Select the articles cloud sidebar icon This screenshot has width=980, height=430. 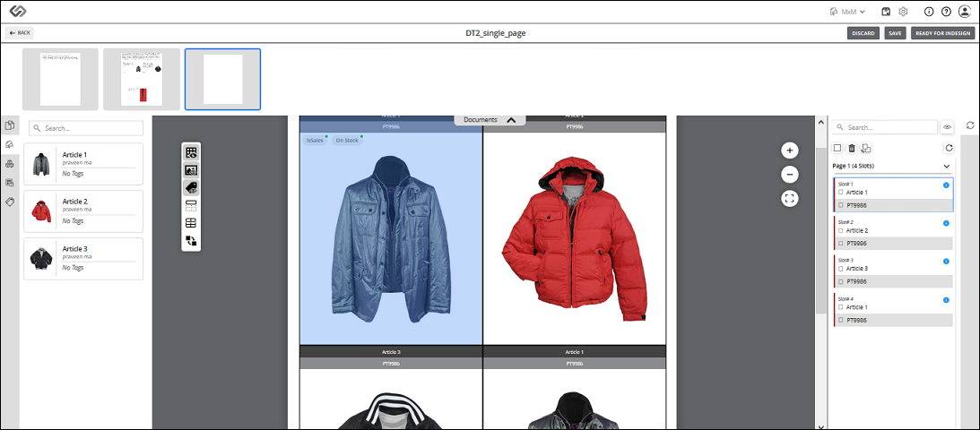9,144
